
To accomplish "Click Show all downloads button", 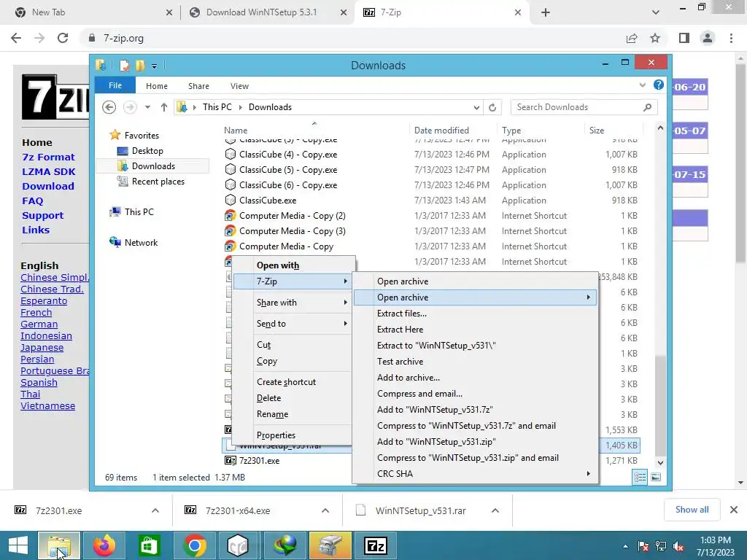I will click(x=692, y=510).
